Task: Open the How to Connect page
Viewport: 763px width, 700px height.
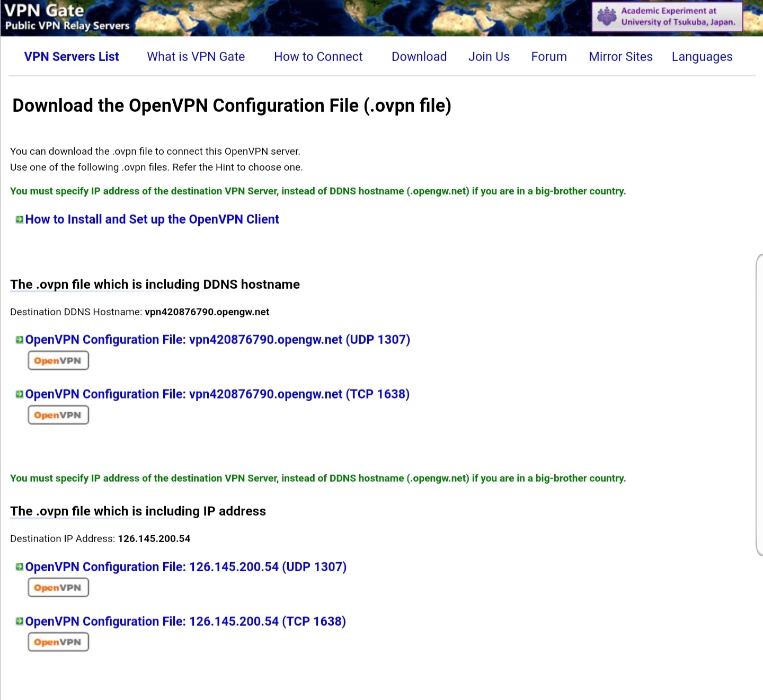Action: [x=318, y=57]
